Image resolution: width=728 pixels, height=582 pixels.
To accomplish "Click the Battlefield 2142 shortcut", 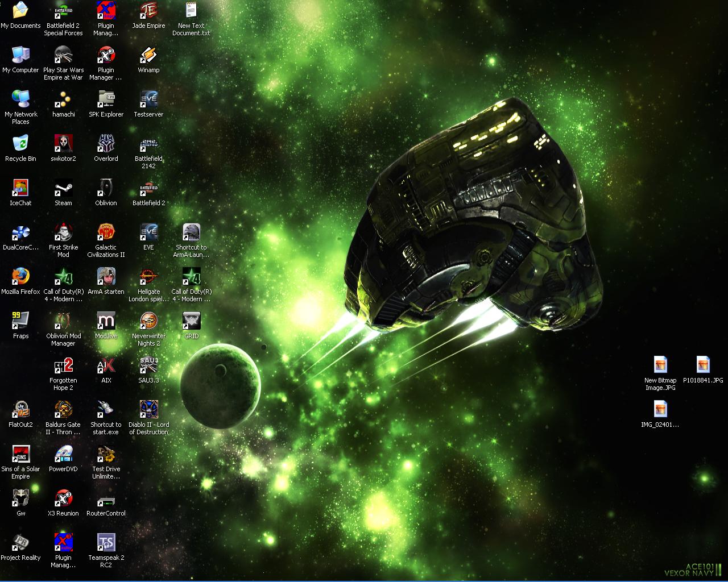I will [x=148, y=144].
